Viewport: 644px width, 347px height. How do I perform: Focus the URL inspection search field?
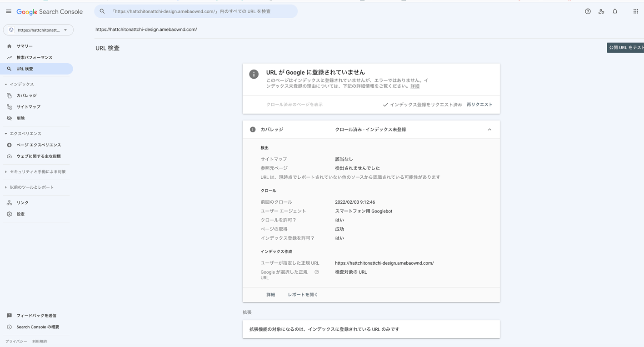click(196, 11)
